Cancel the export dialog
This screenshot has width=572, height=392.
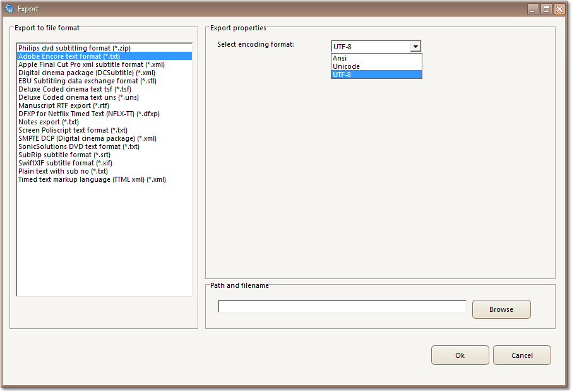(521, 355)
